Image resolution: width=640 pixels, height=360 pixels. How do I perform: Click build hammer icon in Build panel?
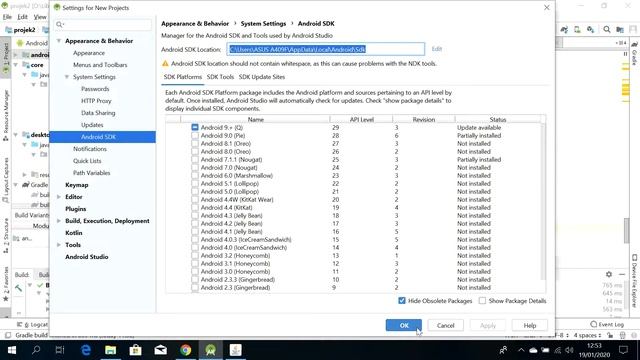pos(18,288)
